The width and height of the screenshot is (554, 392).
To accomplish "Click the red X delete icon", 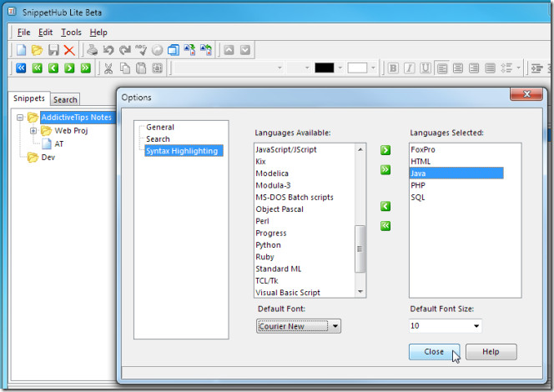I will pyautogui.click(x=69, y=50).
